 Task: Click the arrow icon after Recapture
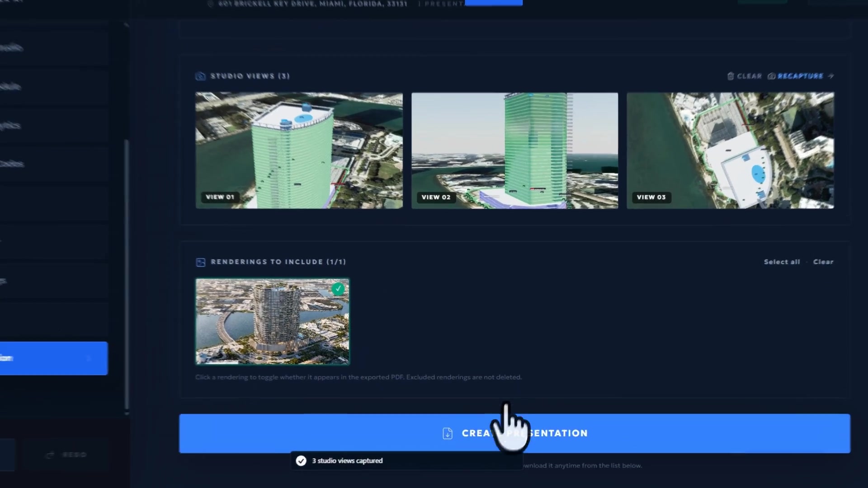tap(830, 76)
